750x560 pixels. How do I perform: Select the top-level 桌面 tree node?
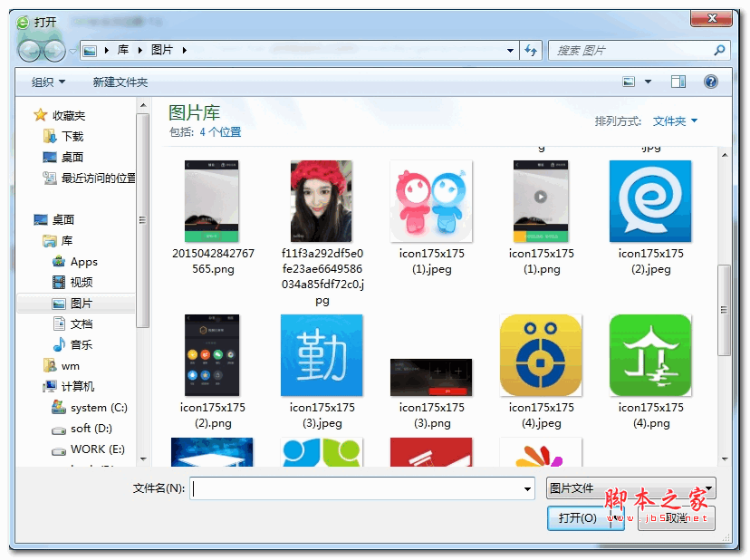54,219
